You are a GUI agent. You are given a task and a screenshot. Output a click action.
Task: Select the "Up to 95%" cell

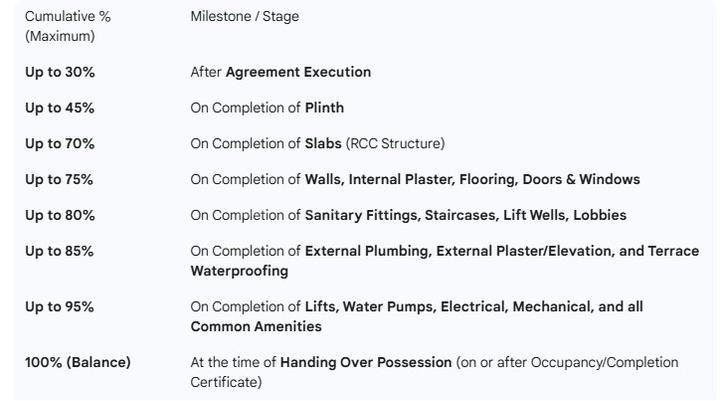[59, 307]
